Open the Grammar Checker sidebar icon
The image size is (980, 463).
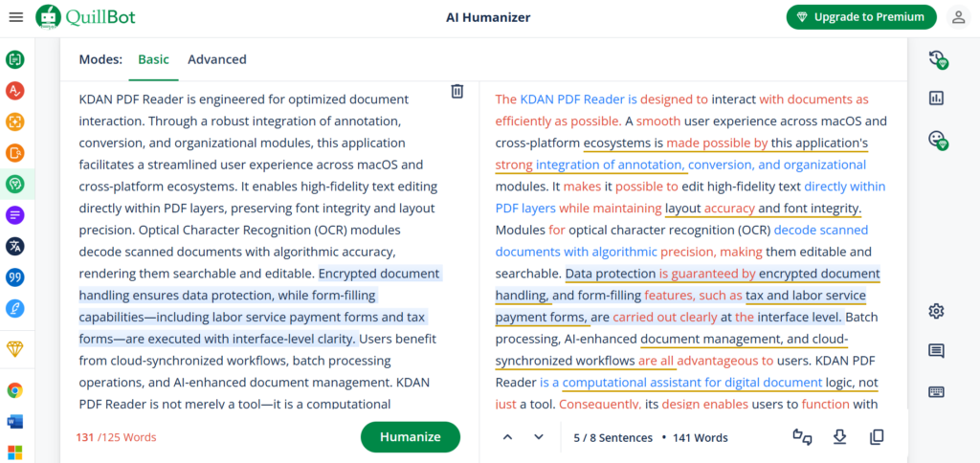(15, 91)
